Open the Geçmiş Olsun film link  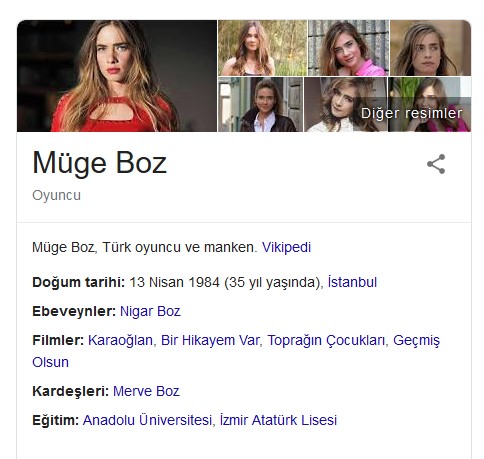point(416,341)
